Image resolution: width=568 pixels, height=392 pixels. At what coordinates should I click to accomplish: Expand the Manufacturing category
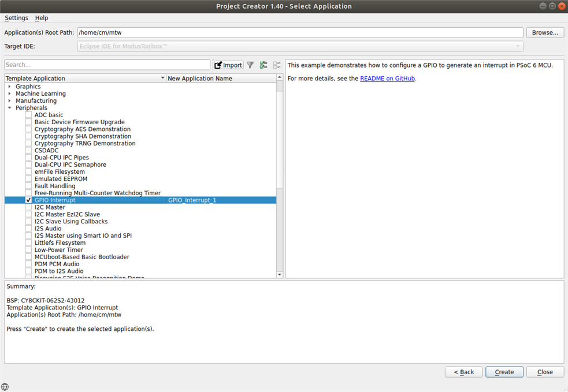(9, 100)
